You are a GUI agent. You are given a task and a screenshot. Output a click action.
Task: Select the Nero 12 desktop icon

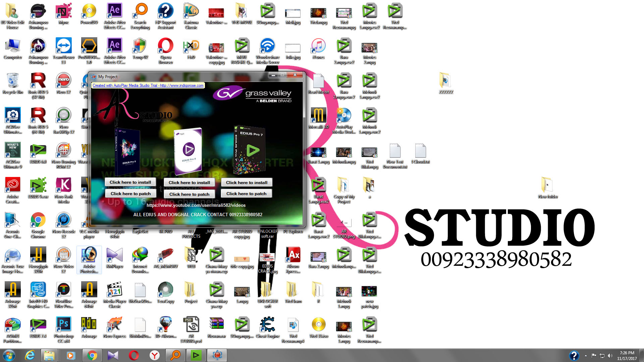(x=63, y=84)
